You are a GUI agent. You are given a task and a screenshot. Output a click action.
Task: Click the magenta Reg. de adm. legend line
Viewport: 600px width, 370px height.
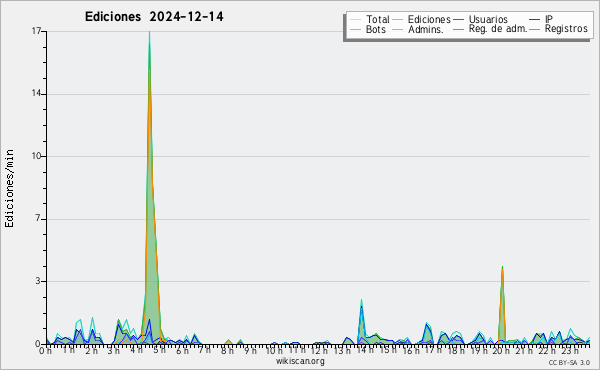pos(458,29)
